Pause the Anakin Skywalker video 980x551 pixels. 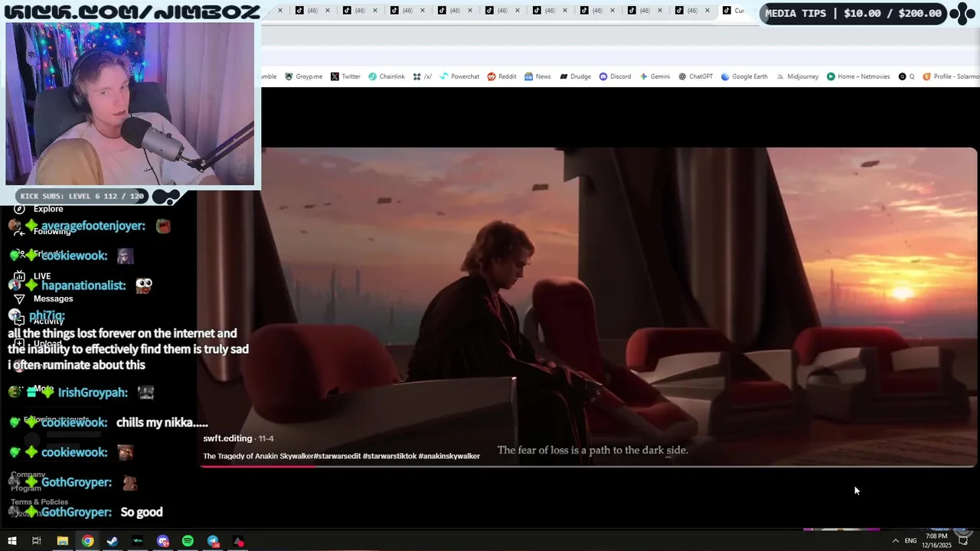[587, 306]
